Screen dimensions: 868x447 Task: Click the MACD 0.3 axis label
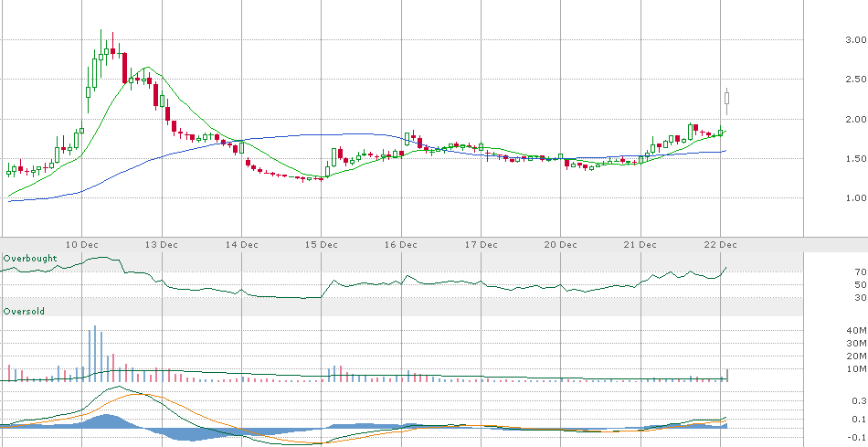click(859, 401)
